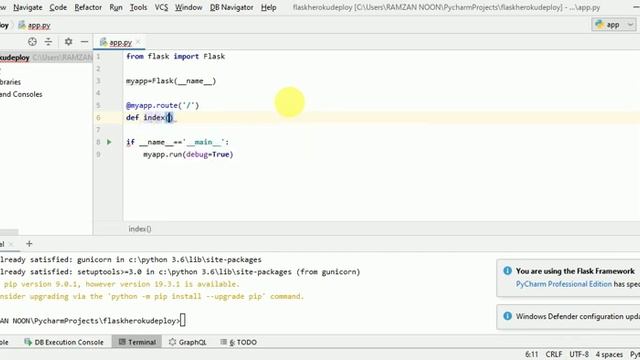The width and height of the screenshot is (640, 360).
Task: Click line 1 'from flask import Flask'
Action: [176, 56]
